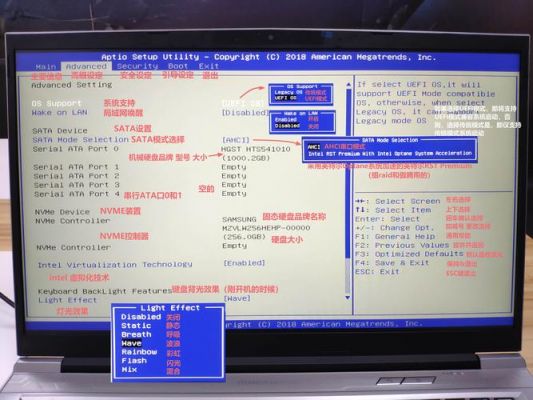This screenshot has height=400, width=533.
Task: Choose Disabled in Light Effect popup
Action: (x=141, y=317)
